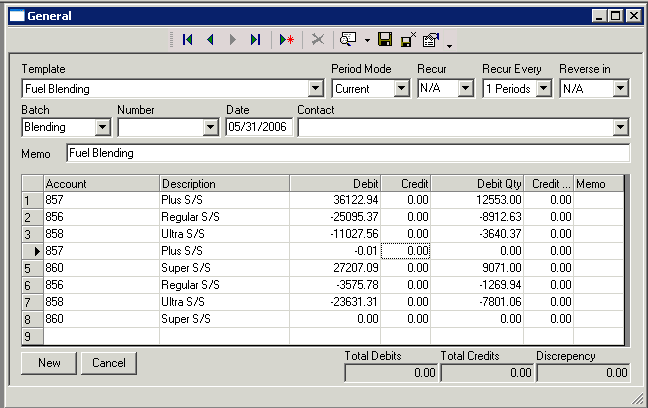Click the Total Debits field
The height and width of the screenshot is (408, 648).
tap(391, 373)
